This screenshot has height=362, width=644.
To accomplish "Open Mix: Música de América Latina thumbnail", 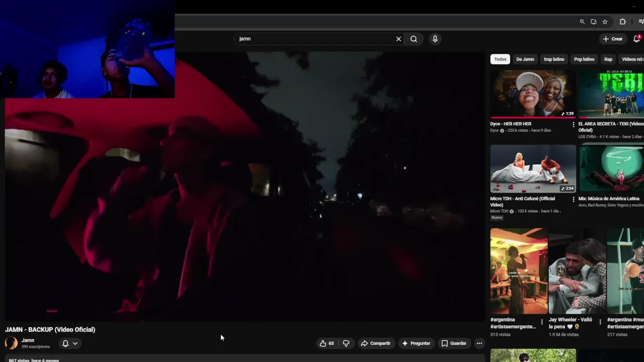I will click(x=611, y=169).
